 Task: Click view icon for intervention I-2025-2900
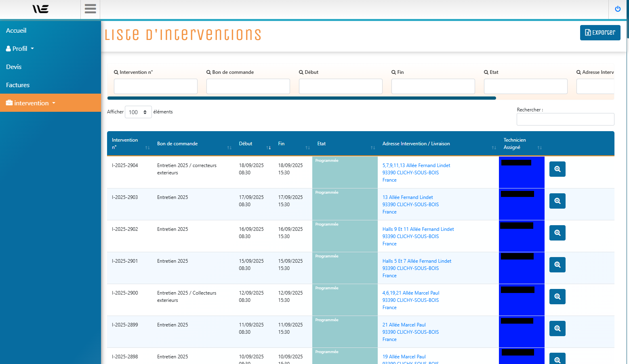pos(557,297)
